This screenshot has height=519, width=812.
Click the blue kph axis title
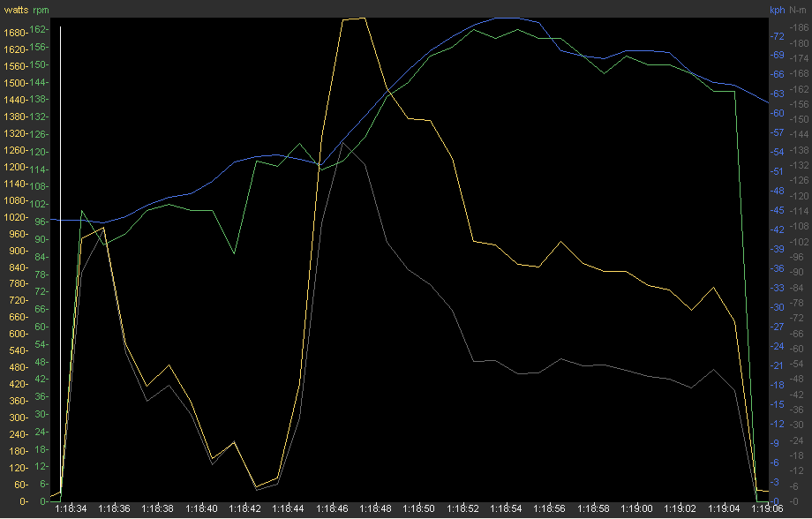pyautogui.click(x=777, y=11)
